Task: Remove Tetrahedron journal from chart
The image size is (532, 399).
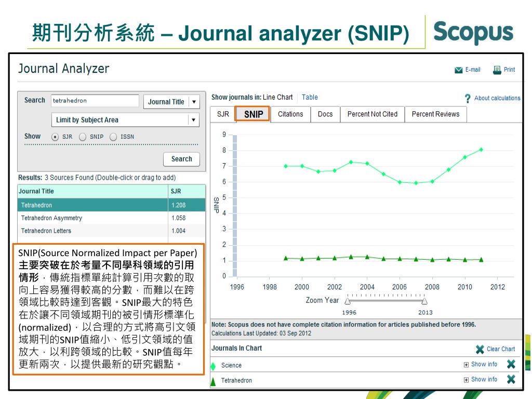Action: [511, 379]
